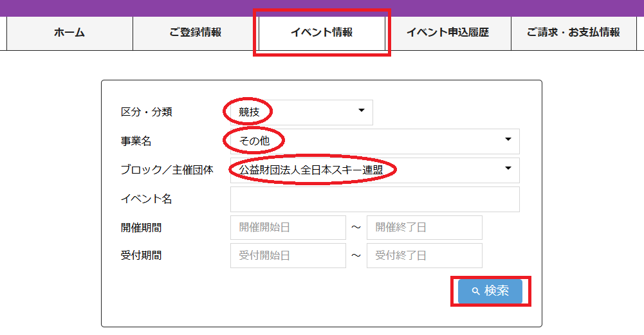The height and width of the screenshot is (335, 644).
Task: Click the 受付終了日 date field
Action: coord(424,255)
